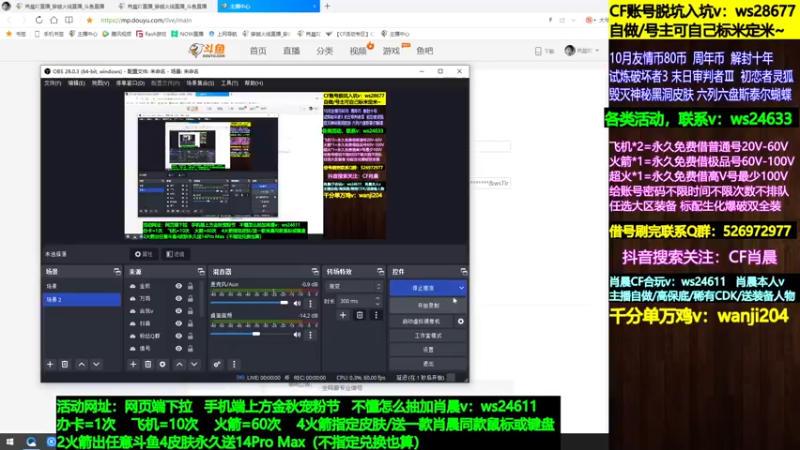Click 停止推流 to stop streaming
This screenshot has height=450, width=800.
pos(423,288)
